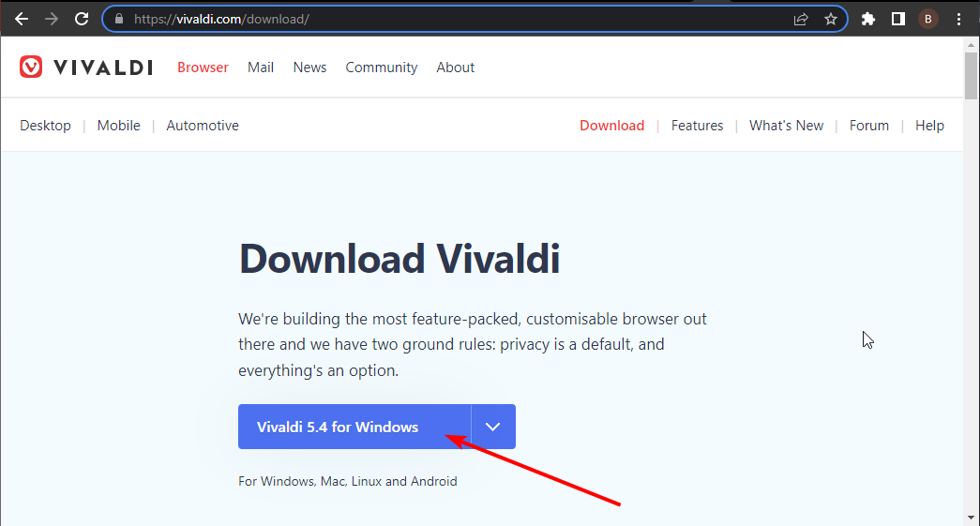Viewport: 980px width, 526px height.
Task: Open the Features link
Action: pyautogui.click(x=697, y=126)
